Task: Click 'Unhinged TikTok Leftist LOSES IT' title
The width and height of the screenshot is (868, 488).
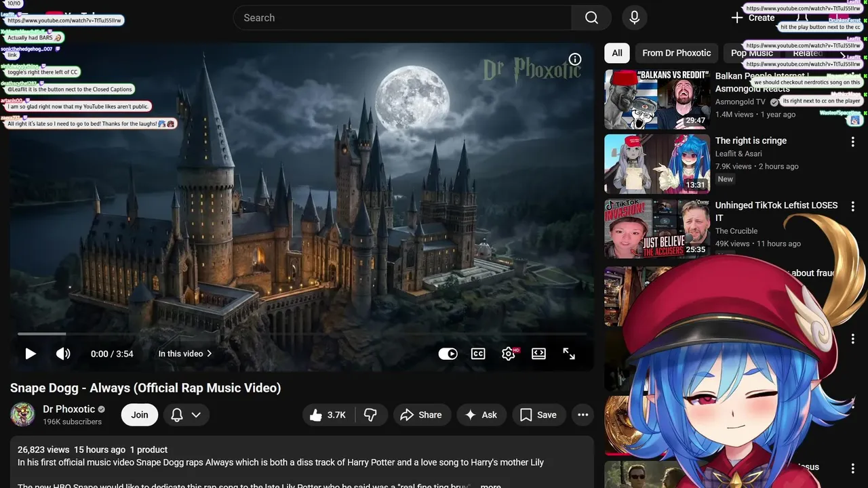Action: (x=776, y=211)
